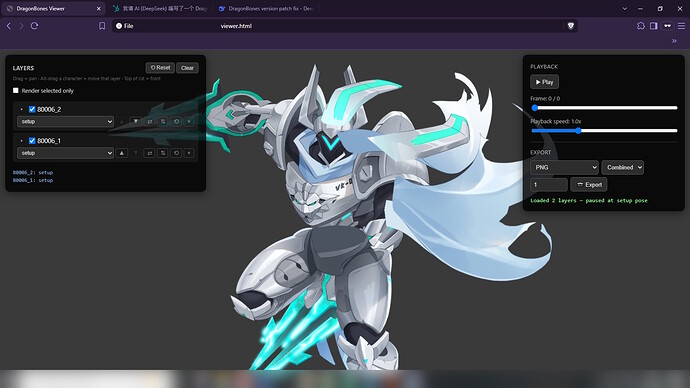The height and width of the screenshot is (388, 690).
Task: Uncheck visibility of layer 80006_1
Action: 32,141
